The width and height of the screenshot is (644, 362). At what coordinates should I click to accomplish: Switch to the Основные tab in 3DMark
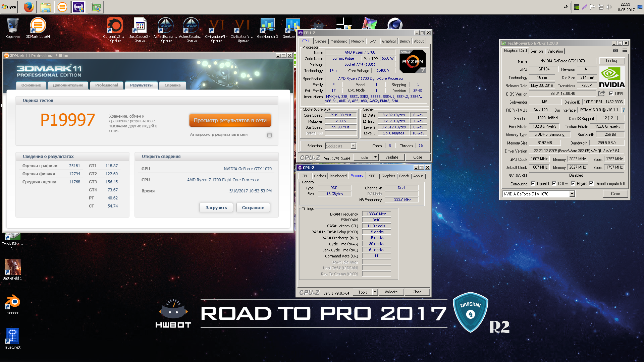click(x=31, y=85)
